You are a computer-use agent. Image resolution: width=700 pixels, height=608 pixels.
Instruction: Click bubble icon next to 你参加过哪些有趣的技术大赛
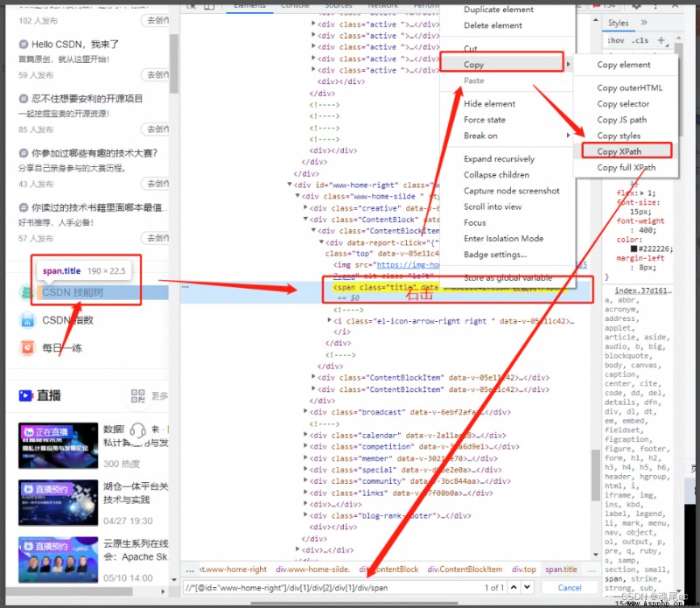pyautogui.click(x=24, y=153)
